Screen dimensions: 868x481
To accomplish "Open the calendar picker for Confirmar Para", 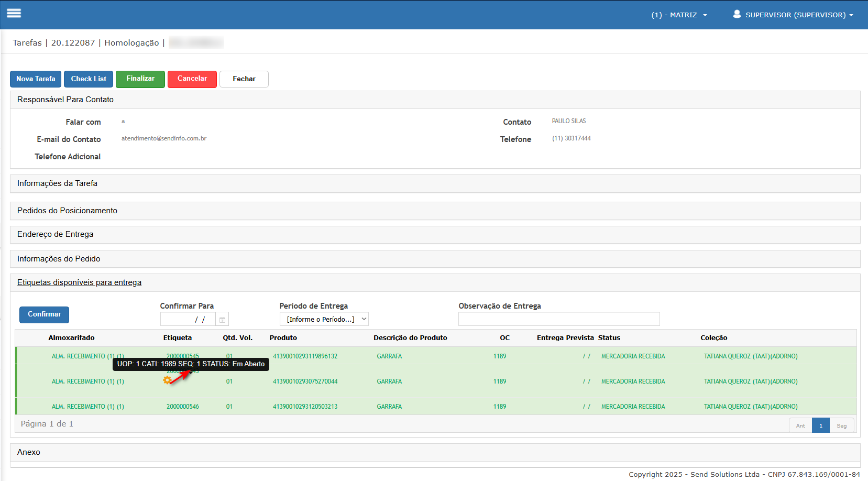I will tap(222, 320).
